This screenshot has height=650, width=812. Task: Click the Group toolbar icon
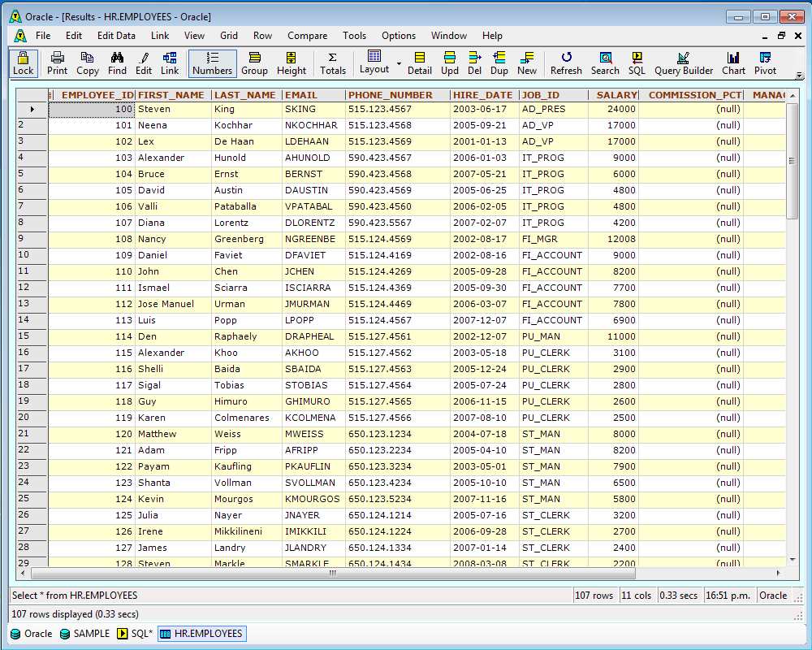click(254, 63)
